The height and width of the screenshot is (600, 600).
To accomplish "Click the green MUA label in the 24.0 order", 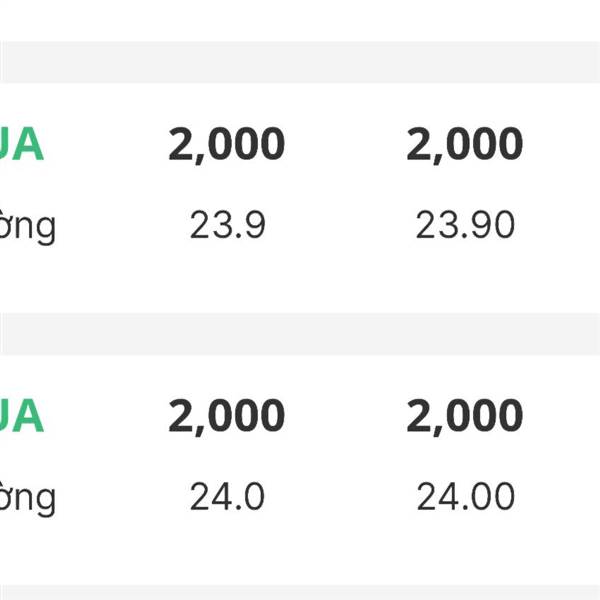I will (x=22, y=416).
